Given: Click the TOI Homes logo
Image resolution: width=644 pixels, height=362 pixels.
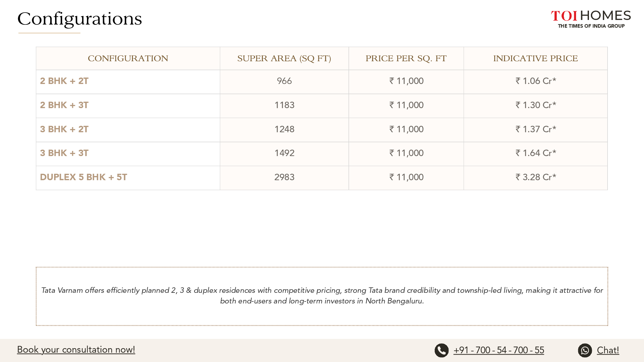Looking at the screenshot, I should pos(591,19).
